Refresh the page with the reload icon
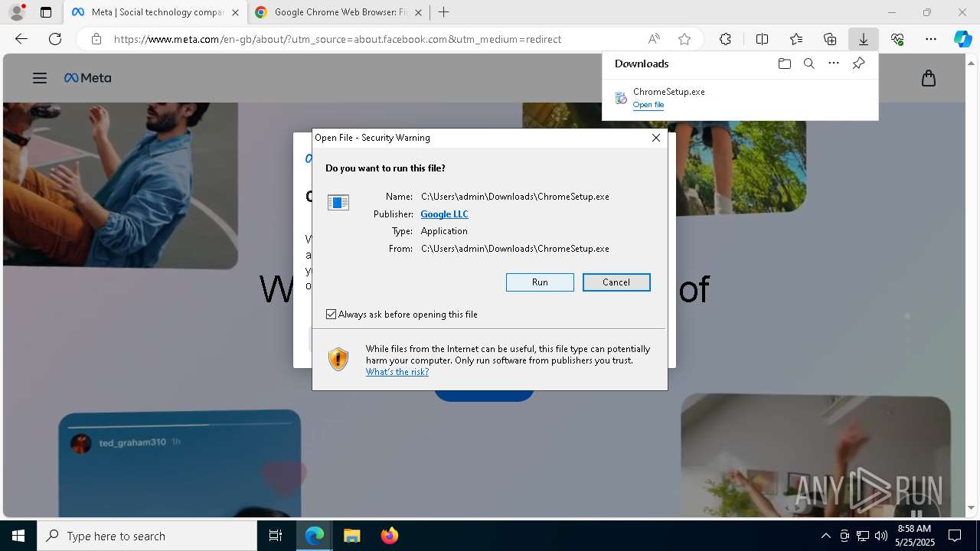Image resolution: width=980 pixels, height=551 pixels. (55, 39)
